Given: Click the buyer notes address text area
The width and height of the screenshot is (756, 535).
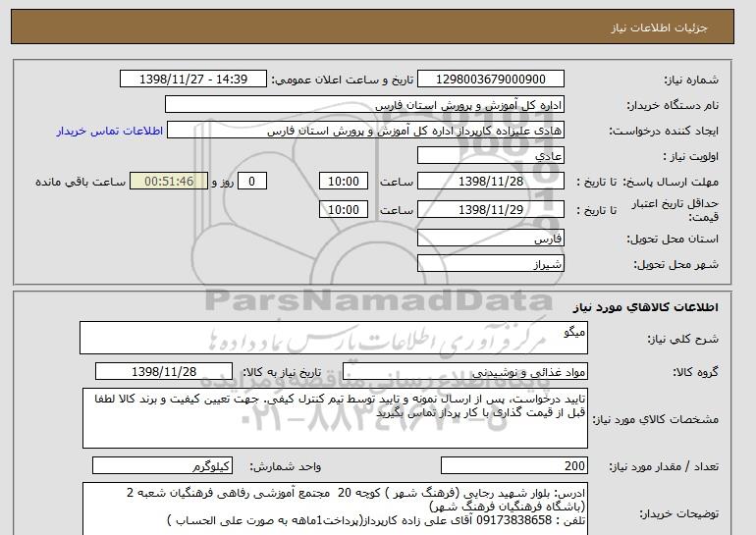Looking at the screenshot, I should coord(335,508).
